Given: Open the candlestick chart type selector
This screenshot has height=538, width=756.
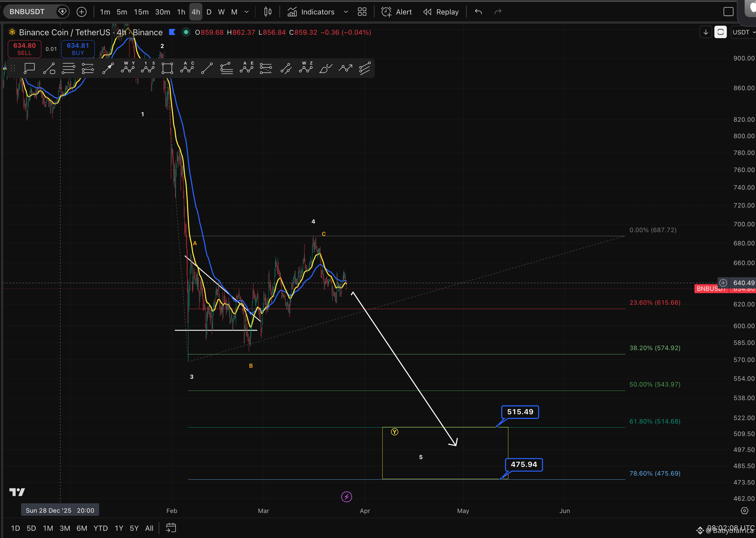Looking at the screenshot, I should pyautogui.click(x=268, y=12).
